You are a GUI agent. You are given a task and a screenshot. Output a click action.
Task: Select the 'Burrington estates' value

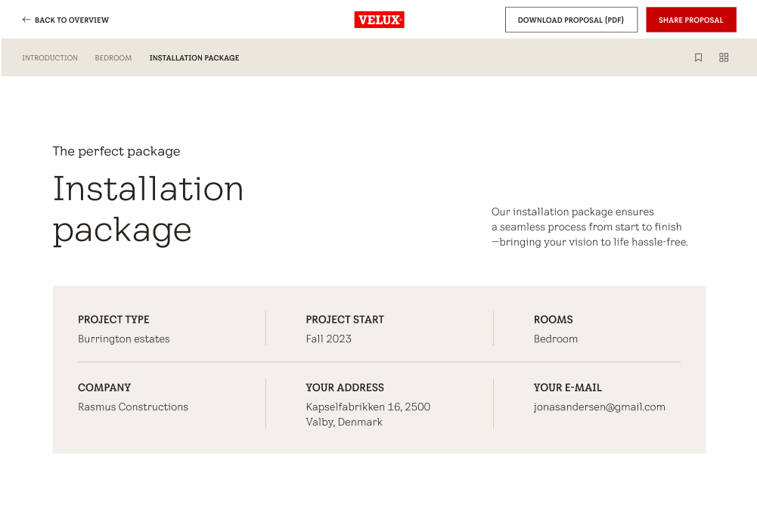[124, 339]
